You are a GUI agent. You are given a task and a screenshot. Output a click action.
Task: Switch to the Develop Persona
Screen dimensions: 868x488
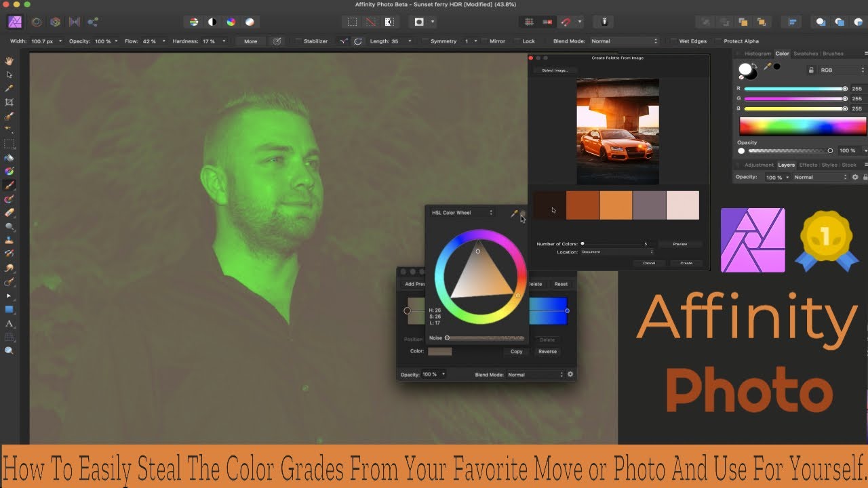[55, 22]
